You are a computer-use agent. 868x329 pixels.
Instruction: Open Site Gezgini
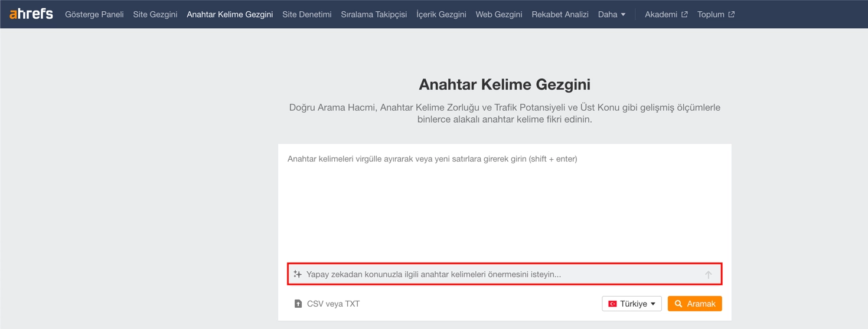pyautogui.click(x=155, y=14)
